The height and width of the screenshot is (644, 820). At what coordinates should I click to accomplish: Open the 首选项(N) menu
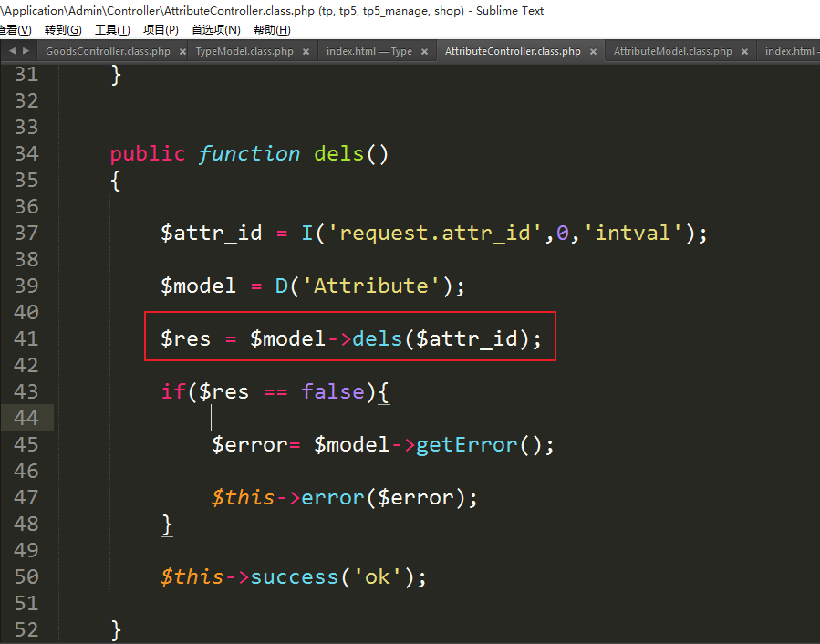[215, 30]
